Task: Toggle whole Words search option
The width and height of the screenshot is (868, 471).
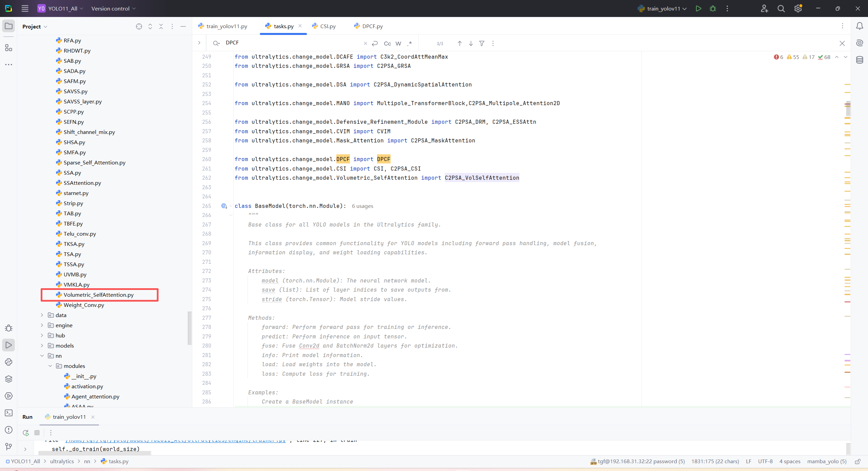Action: [398, 43]
